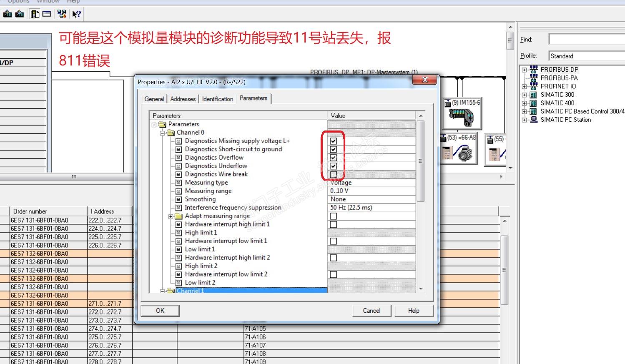625x364 pixels.
Task: Select the I Address cell 271.0...271.7
Action: pyautogui.click(x=110, y=304)
